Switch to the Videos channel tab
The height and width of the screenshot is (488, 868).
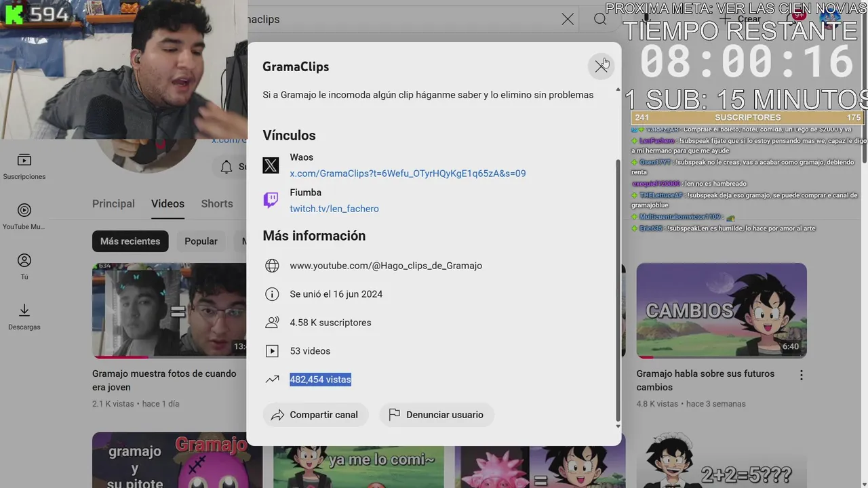(167, 203)
